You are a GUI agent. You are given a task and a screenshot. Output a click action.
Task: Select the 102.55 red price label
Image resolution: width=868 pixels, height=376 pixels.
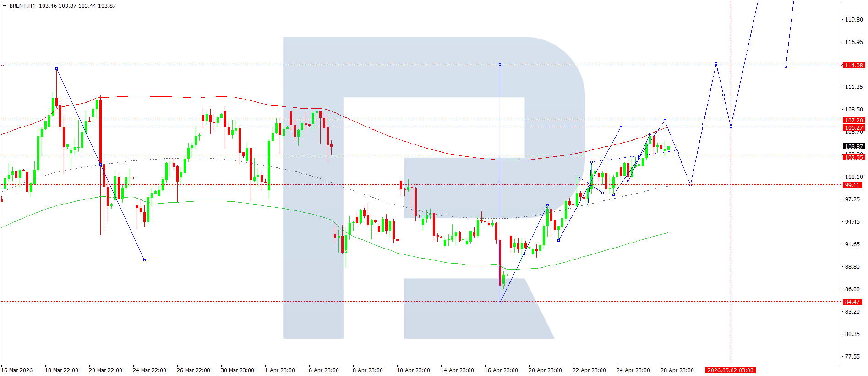[853, 158]
